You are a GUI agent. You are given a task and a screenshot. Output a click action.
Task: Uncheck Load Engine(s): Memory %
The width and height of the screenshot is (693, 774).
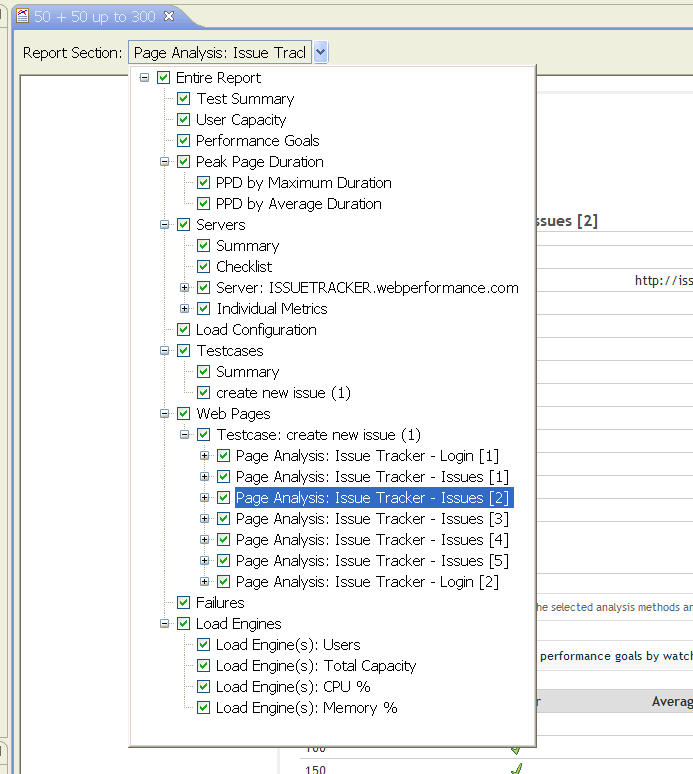click(x=203, y=707)
